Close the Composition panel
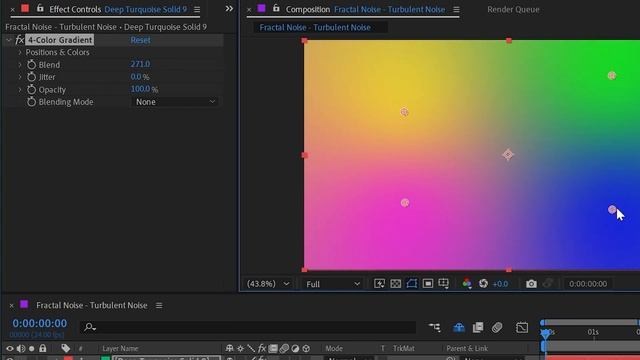This screenshot has height=360, width=640. coord(249,9)
